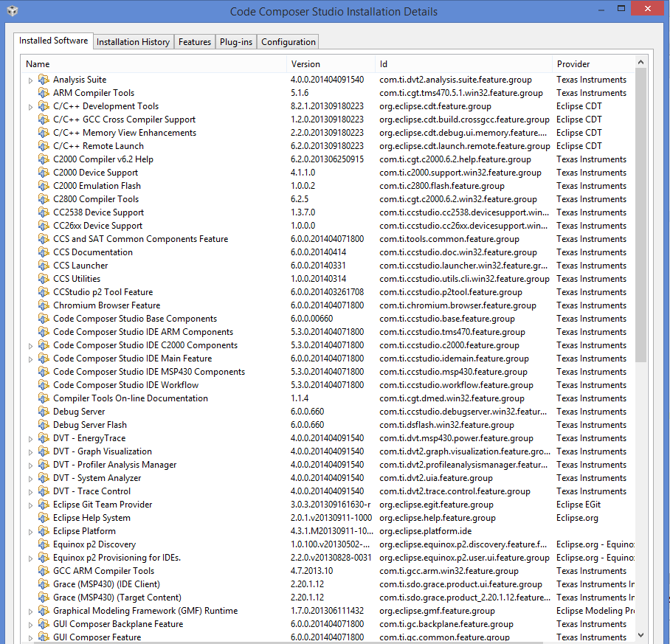Expand the Eclipse Platform node
The width and height of the screenshot is (670, 644).
30,532
